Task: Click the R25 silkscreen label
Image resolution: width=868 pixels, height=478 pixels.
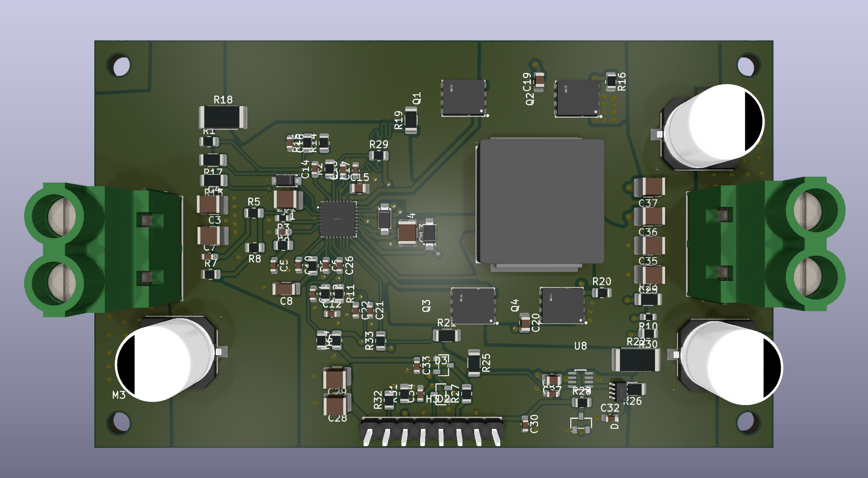Action: (486, 363)
